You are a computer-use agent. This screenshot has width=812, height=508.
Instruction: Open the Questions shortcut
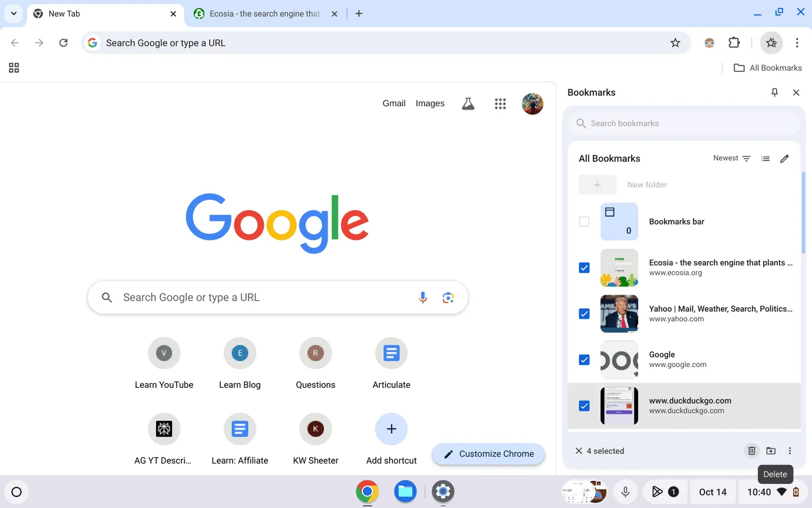pos(316,364)
